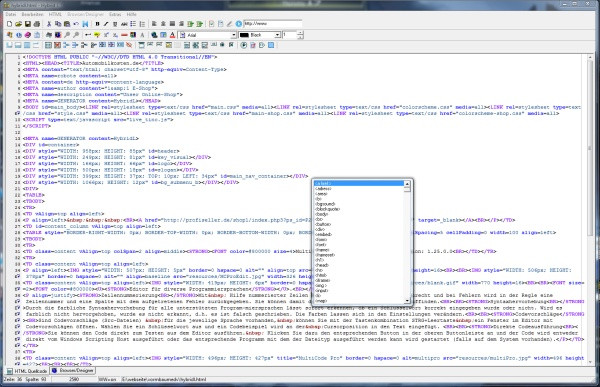The width and height of the screenshot is (600, 387).
Task: Open a file using the folder icon
Action: (18, 24)
